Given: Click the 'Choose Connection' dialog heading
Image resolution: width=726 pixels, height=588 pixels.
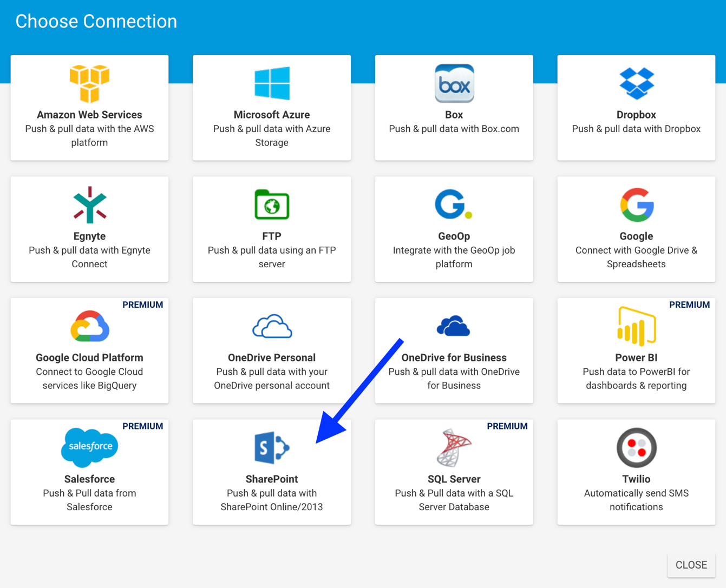Looking at the screenshot, I should (96, 21).
